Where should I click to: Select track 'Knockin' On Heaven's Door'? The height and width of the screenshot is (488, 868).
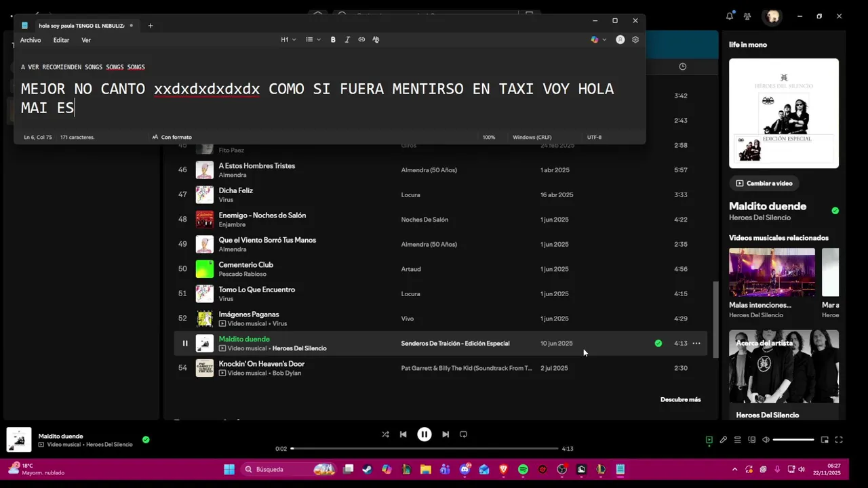click(x=261, y=364)
